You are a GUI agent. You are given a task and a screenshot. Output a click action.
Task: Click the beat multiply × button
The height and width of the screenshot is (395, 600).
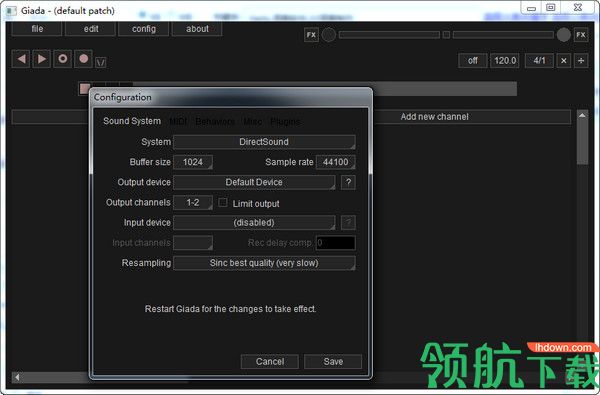click(x=564, y=60)
